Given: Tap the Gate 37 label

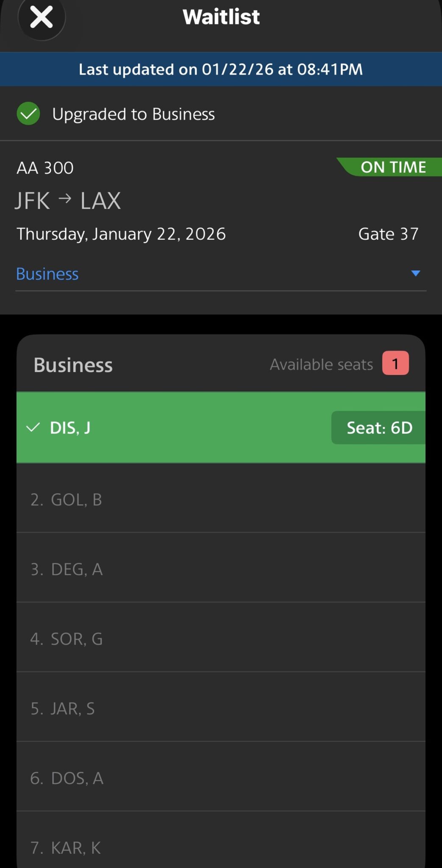Looking at the screenshot, I should click(388, 234).
